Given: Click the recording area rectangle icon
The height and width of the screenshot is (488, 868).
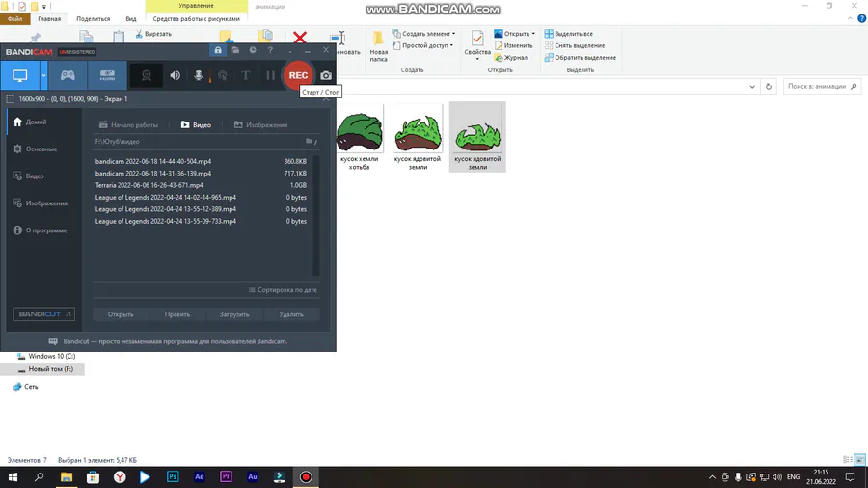Looking at the screenshot, I should [10, 99].
